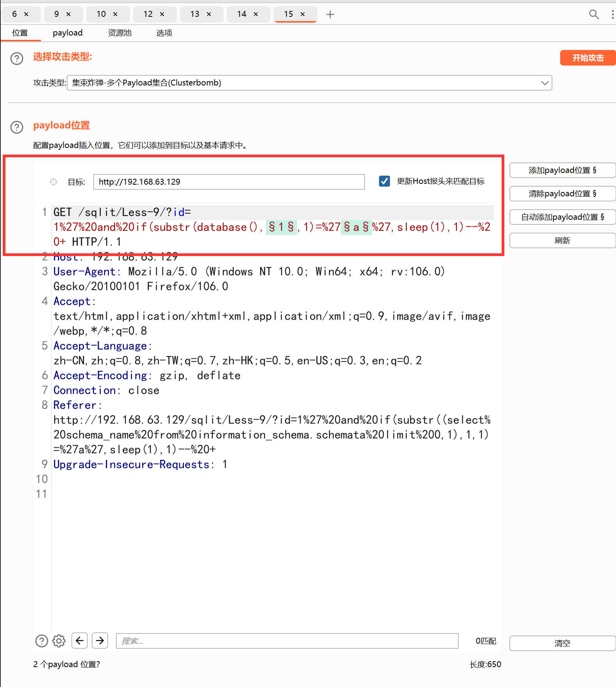Screen dimensions: 616x687
Task: Switch to Intruder tab 12
Action: [148, 14]
